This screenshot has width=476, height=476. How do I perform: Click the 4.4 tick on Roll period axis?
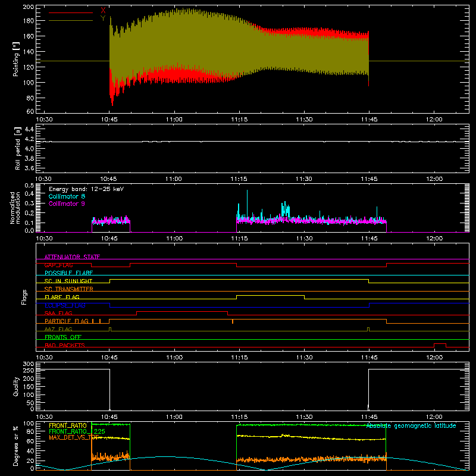[x=29, y=129]
